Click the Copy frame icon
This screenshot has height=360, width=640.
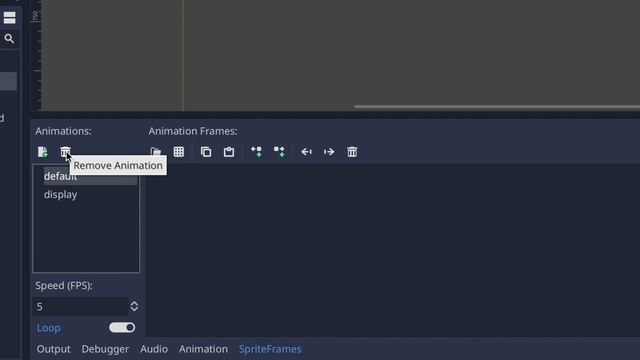pyautogui.click(x=206, y=152)
